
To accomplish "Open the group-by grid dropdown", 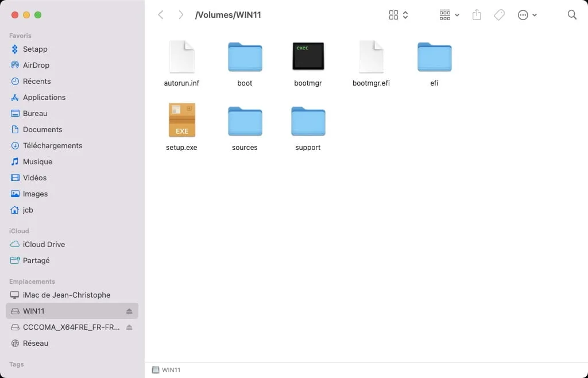I will coord(449,15).
